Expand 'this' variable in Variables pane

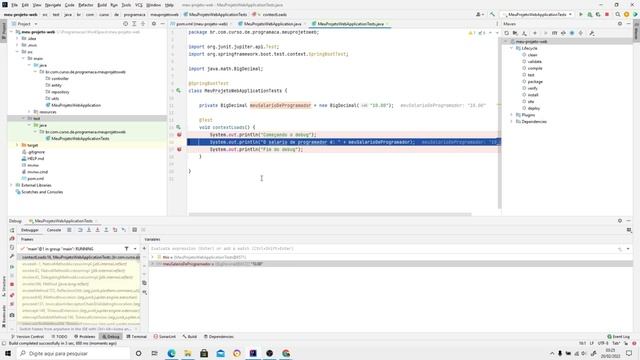pyautogui.click(x=153, y=257)
